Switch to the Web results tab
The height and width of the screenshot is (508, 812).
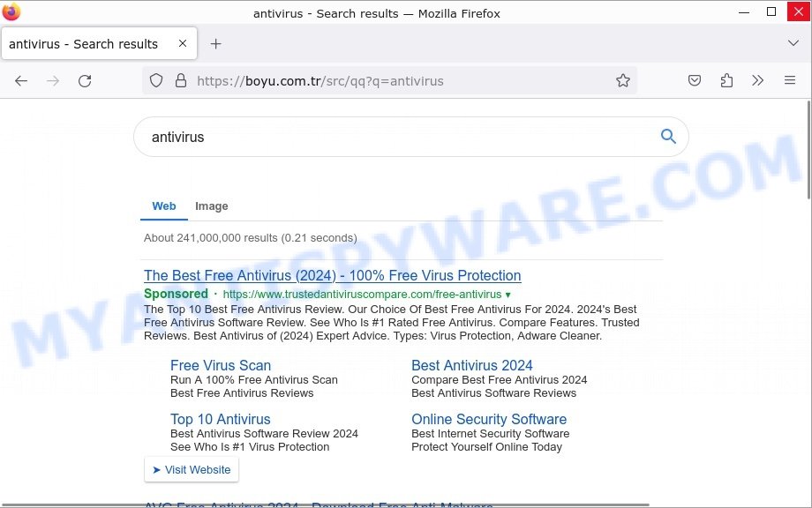(163, 205)
